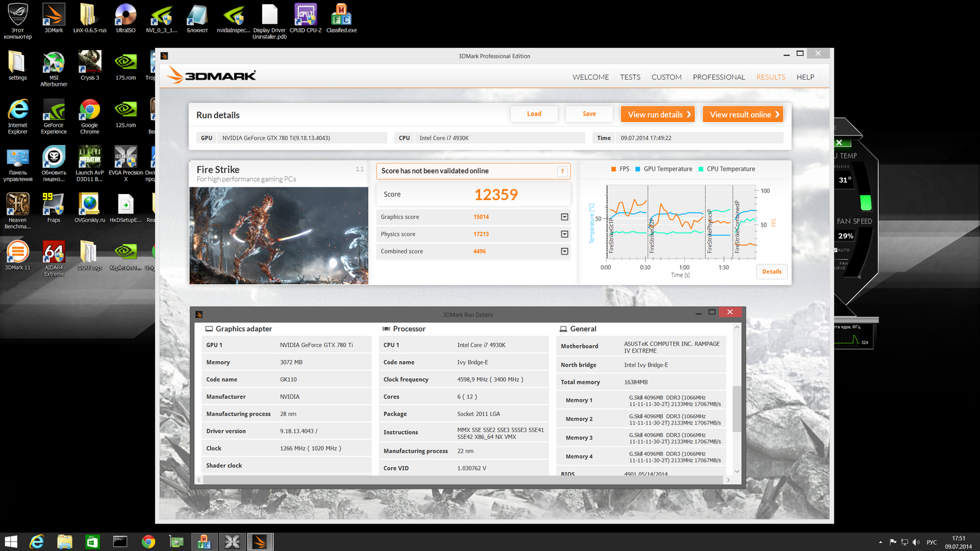Open 3DMark 11 desktop icon
The width and height of the screenshot is (980, 551).
18,255
